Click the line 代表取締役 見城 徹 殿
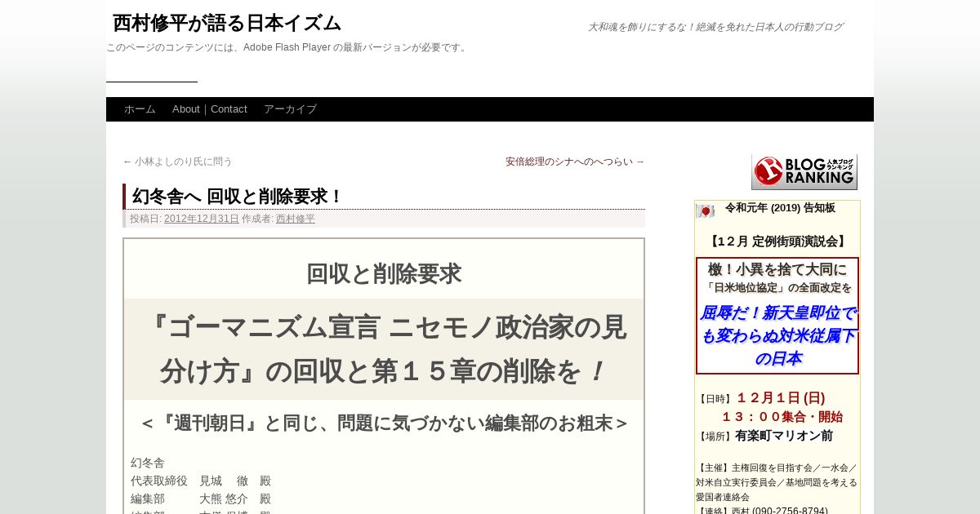 201,481
